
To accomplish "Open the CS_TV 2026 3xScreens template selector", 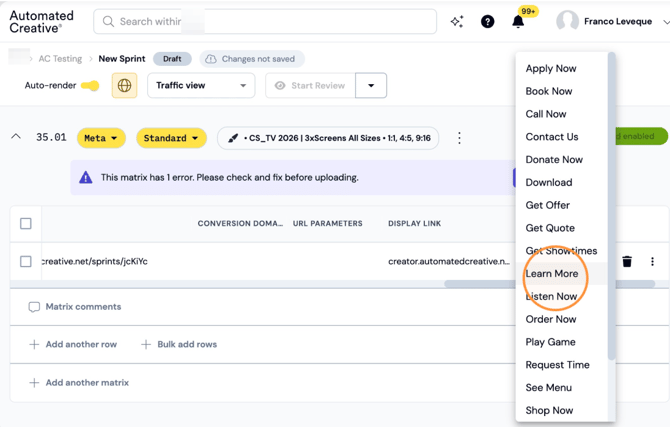I will pos(328,138).
